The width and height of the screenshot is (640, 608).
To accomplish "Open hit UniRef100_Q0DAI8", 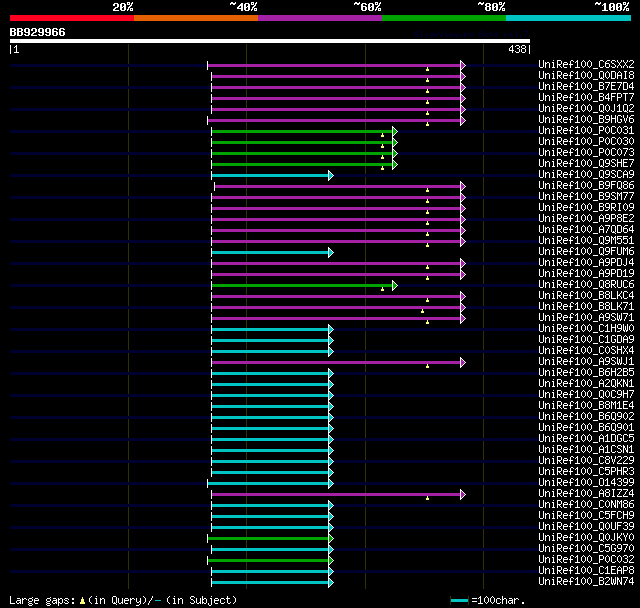I will tap(586, 75).
